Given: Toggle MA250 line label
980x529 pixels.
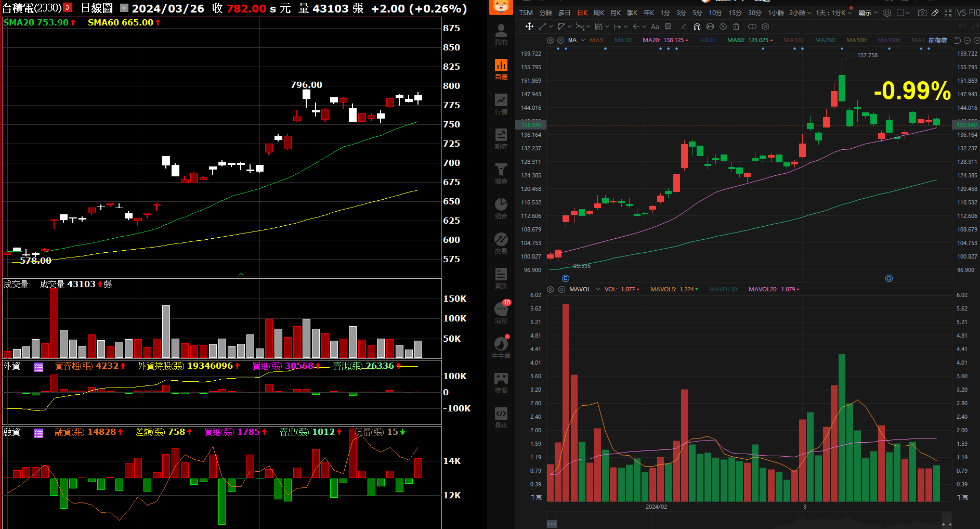Looking at the screenshot, I should point(825,40).
